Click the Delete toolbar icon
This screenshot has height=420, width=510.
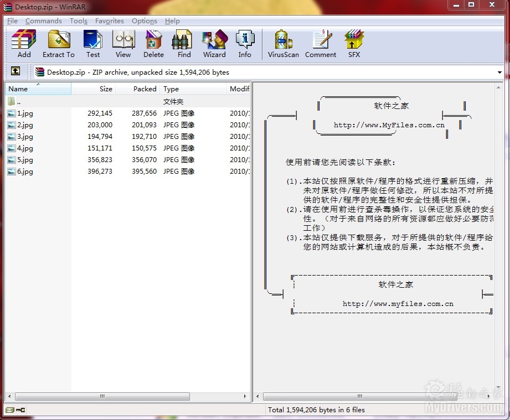pyautogui.click(x=153, y=44)
